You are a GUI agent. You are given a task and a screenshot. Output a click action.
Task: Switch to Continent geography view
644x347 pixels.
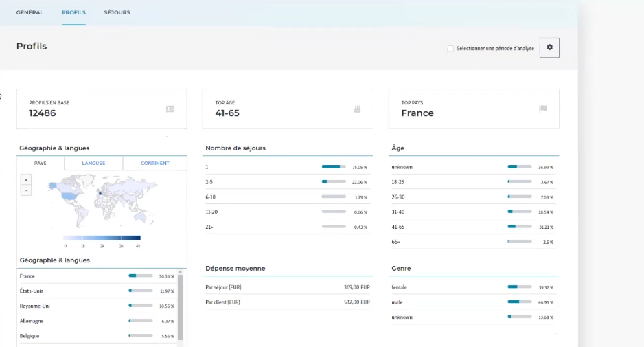pos(154,163)
